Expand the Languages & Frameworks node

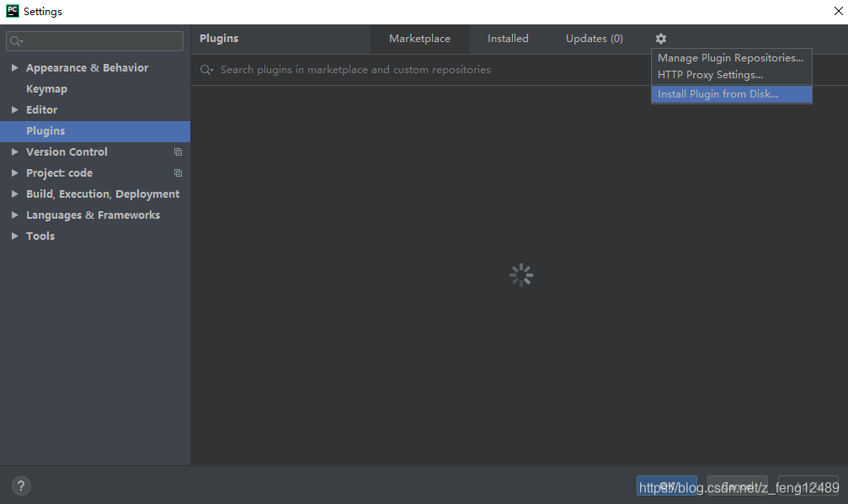14,215
